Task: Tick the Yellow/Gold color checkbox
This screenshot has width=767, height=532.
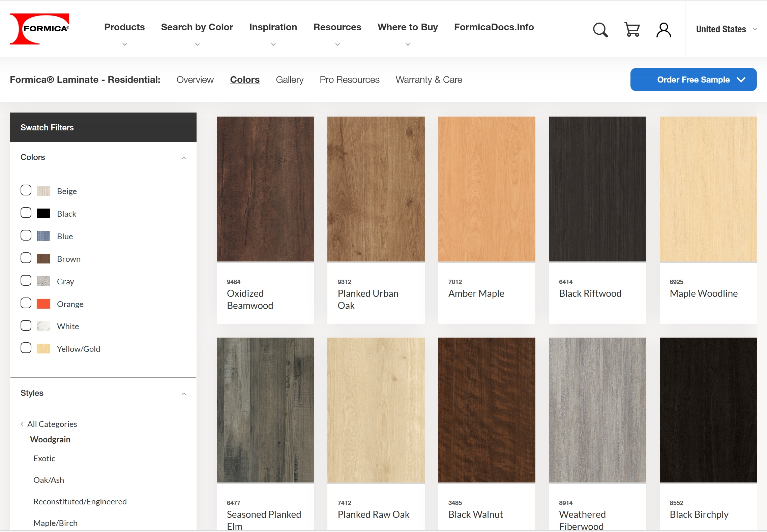Action: pos(26,348)
